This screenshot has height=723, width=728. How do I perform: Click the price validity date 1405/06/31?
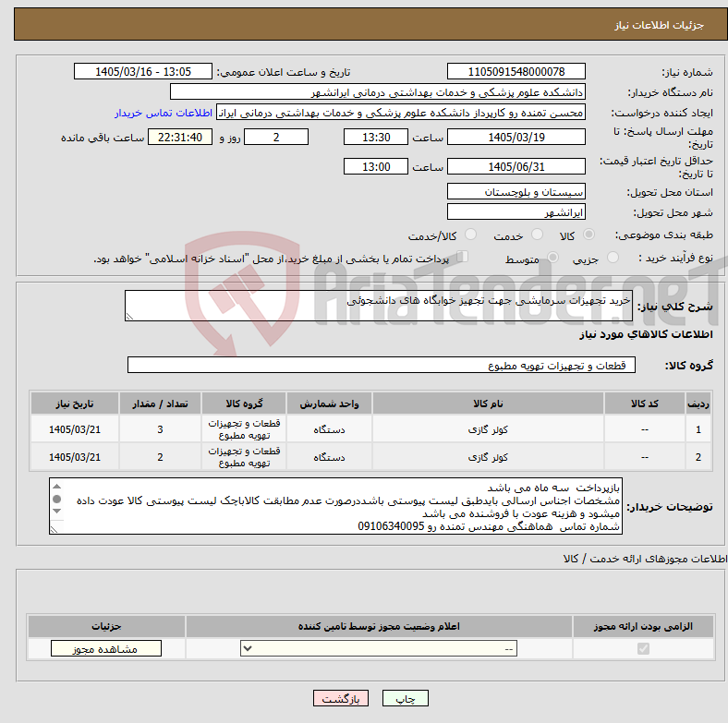pos(516,166)
